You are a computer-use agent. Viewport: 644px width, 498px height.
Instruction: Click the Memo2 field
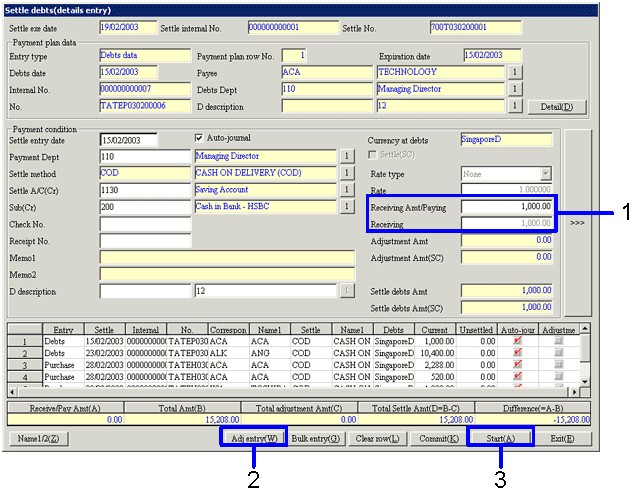pyautogui.click(x=227, y=274)
